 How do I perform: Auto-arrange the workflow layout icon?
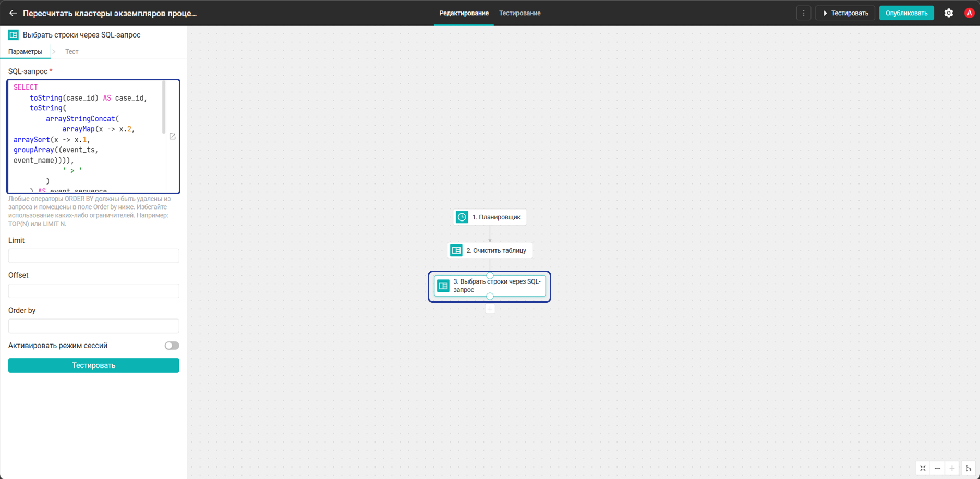(x=969, y=468)
